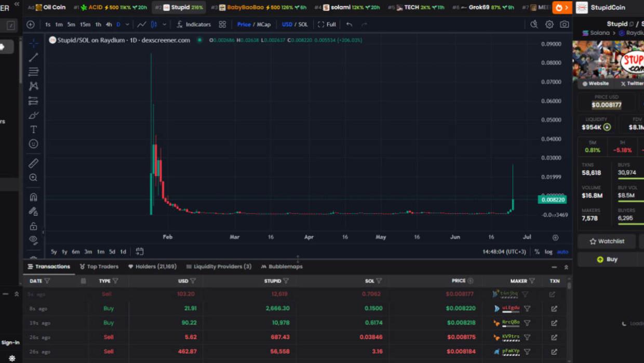This screenshot has height=363, width=644.
Task: Hide all drawings with eye icon
Action: [33, 240]
